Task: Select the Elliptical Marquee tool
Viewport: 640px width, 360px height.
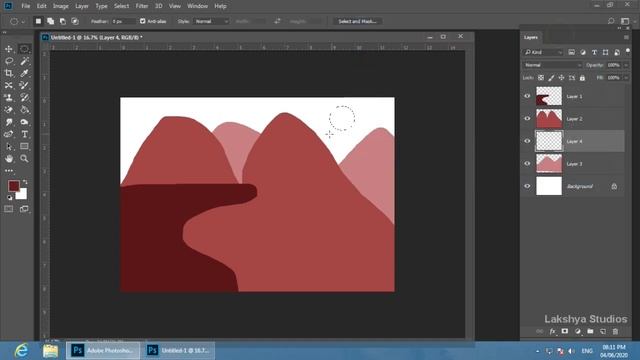Action: coord(24,49)
